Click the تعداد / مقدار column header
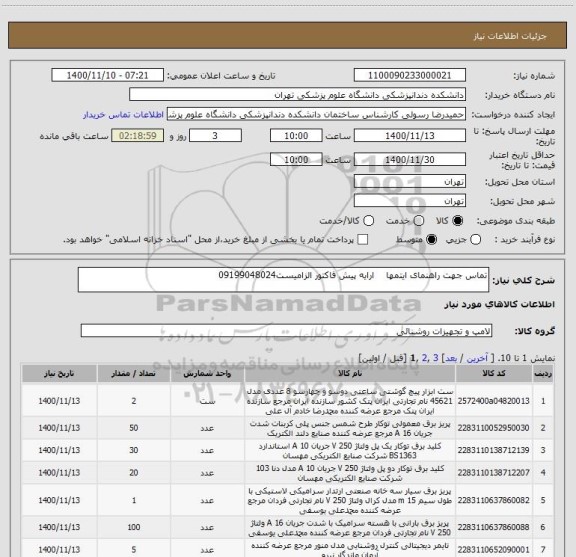Viewport: 576px width, 557px height. point(133,374)
